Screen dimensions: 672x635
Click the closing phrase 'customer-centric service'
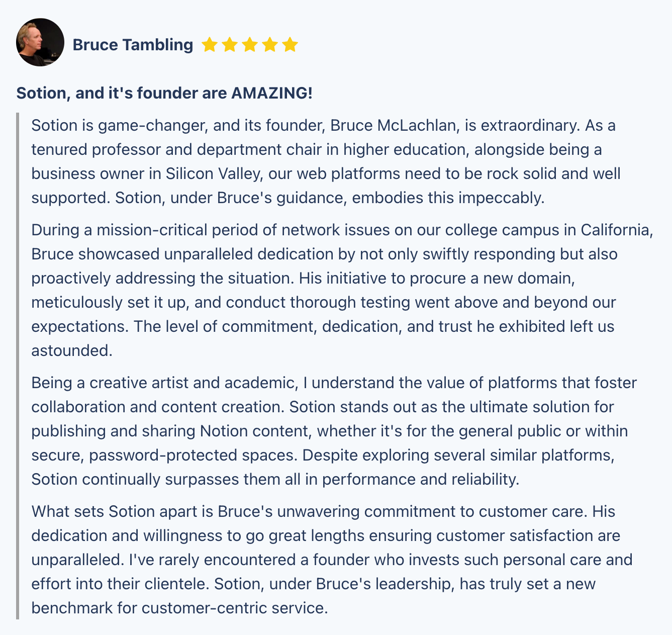[235, 608]
